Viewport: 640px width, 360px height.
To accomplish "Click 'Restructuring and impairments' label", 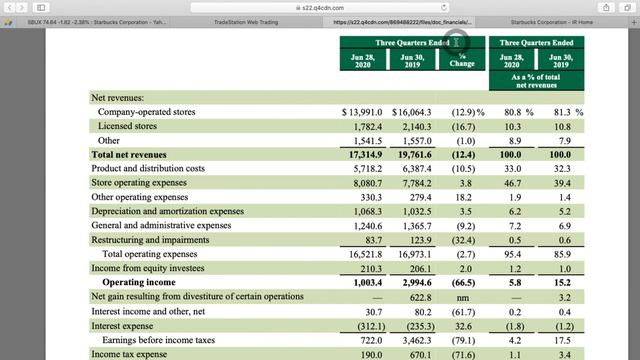I will tap(150, 240).
